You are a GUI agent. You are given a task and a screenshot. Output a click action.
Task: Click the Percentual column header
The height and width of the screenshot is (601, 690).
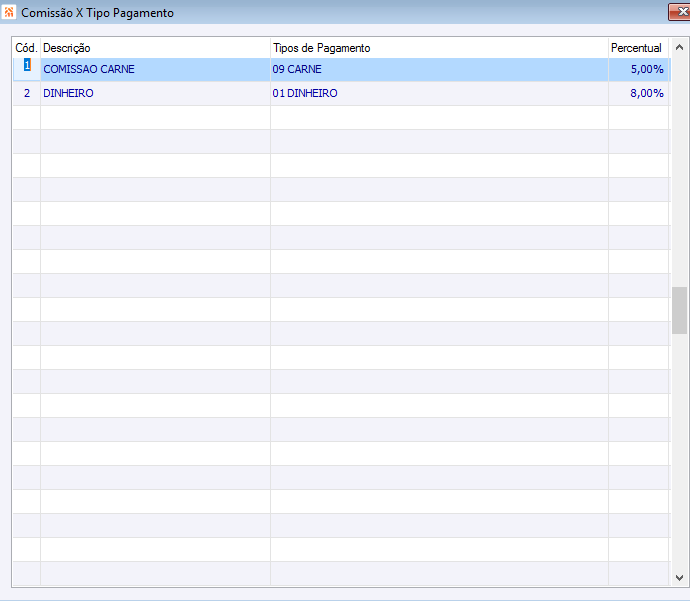pyautogui.click(x=639, y=48)
